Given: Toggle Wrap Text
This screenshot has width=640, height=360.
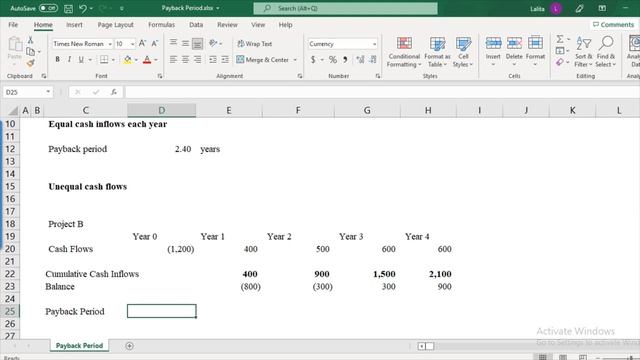Looking at the screenshot, I should tap(254, 43).
